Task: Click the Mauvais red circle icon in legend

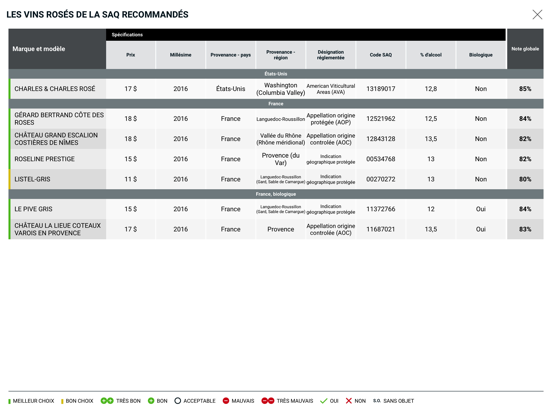Action: coord(226,401)
